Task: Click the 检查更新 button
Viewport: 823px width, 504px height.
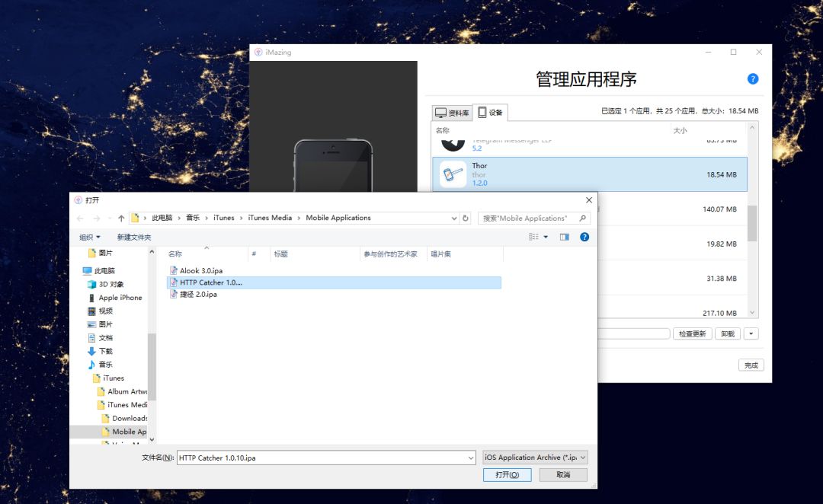Action: pyautogui.click(x=692, y=333)
